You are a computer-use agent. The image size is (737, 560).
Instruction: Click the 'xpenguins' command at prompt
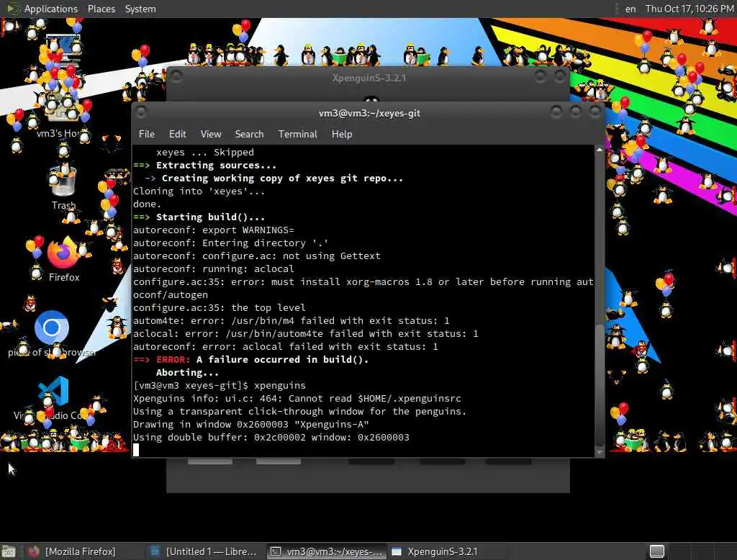280,386
